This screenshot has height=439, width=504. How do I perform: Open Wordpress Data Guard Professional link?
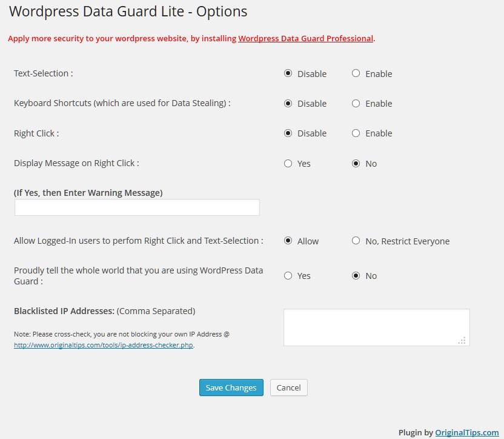[x=306, y=39]
